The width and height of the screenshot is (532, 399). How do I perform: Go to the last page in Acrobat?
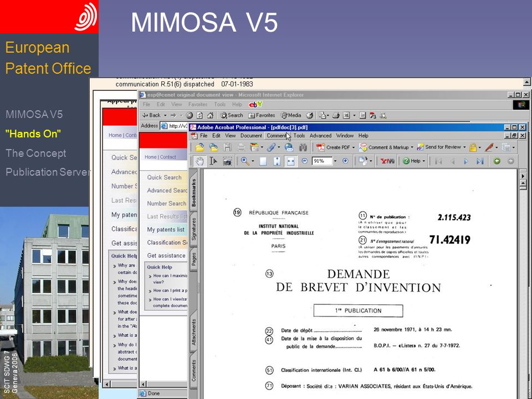point(480,161)
